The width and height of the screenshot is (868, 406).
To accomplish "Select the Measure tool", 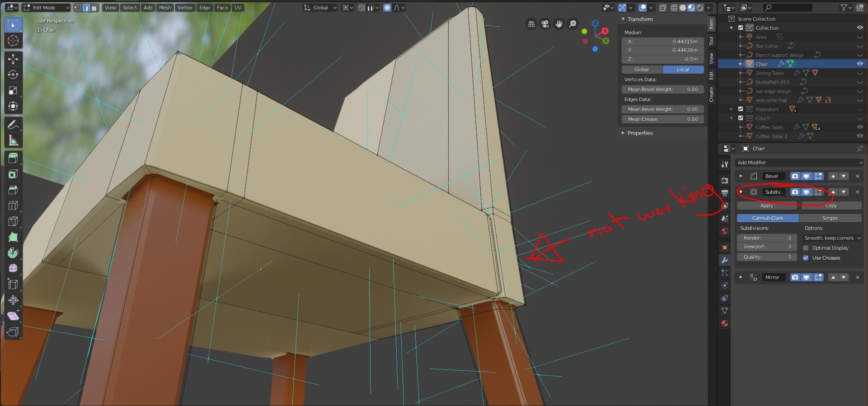I will (13, 140).
